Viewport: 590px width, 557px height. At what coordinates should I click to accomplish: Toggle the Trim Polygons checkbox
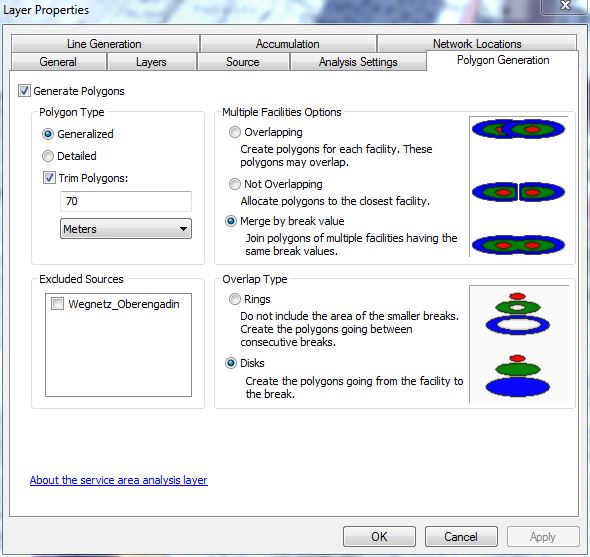(49, 178)
